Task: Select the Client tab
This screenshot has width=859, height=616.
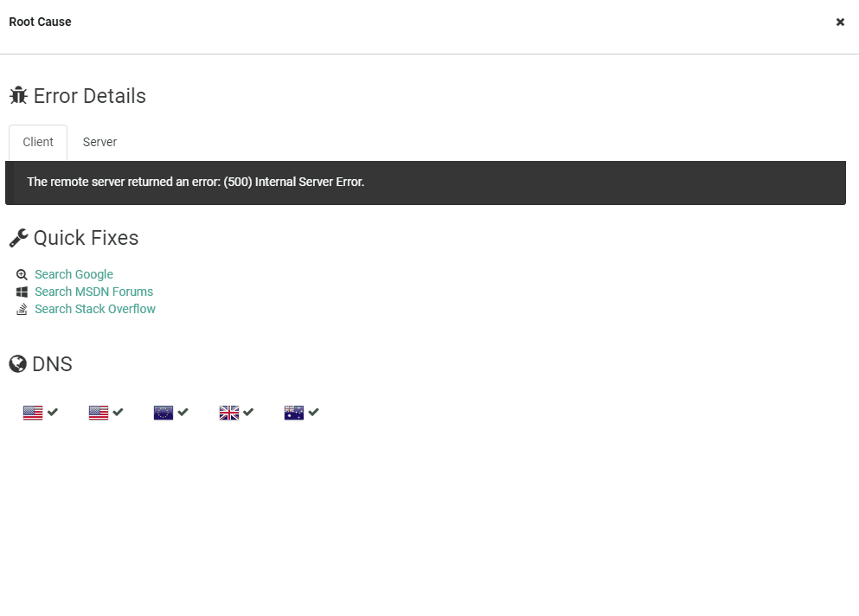Action: pos(38,142)
